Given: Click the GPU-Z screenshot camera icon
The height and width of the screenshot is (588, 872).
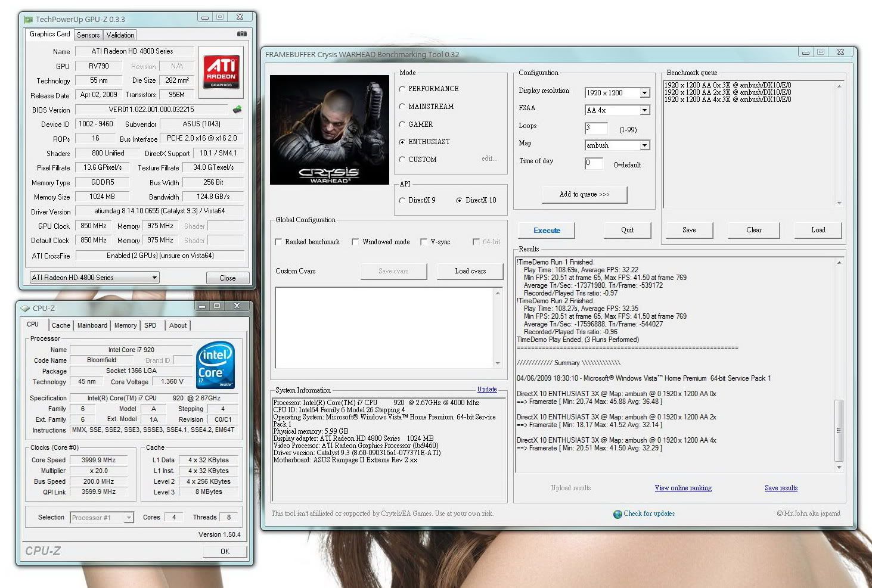Looking at the screenshot, I should tap(241, 34).
